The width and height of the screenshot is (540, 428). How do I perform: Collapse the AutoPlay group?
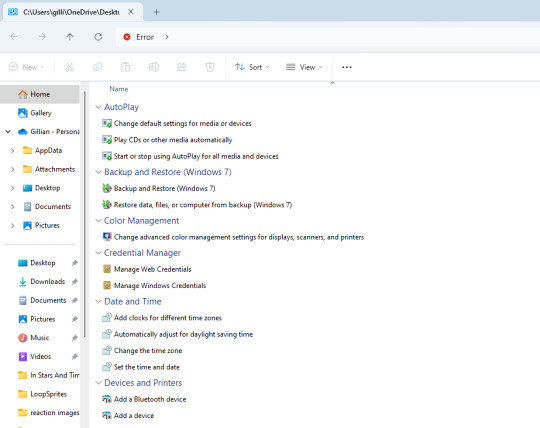(98, 107)
